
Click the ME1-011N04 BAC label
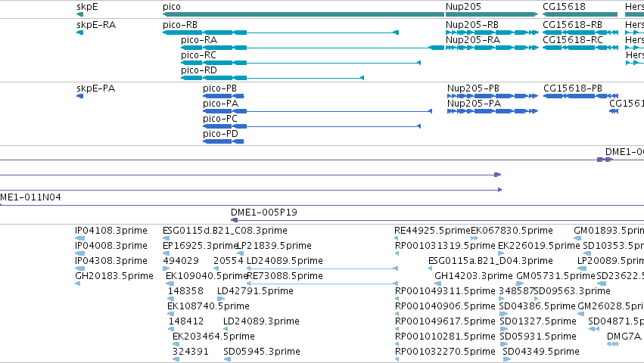[30, 197]
